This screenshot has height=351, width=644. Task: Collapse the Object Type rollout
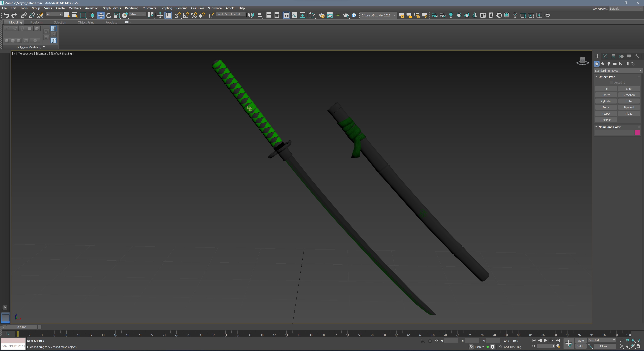tap(606, 77)
